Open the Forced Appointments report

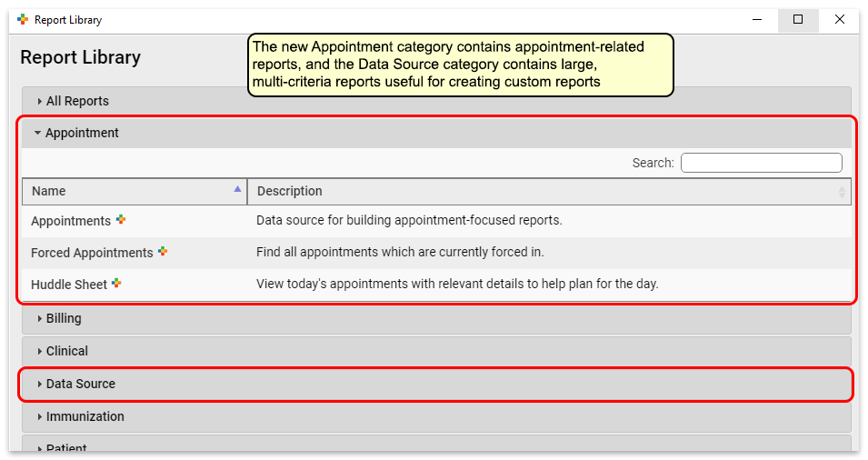92,253
